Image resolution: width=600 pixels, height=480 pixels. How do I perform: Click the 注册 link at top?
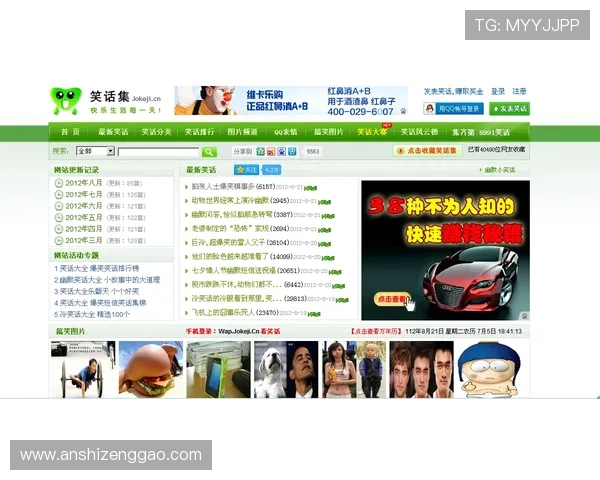[x=519, y=91]
